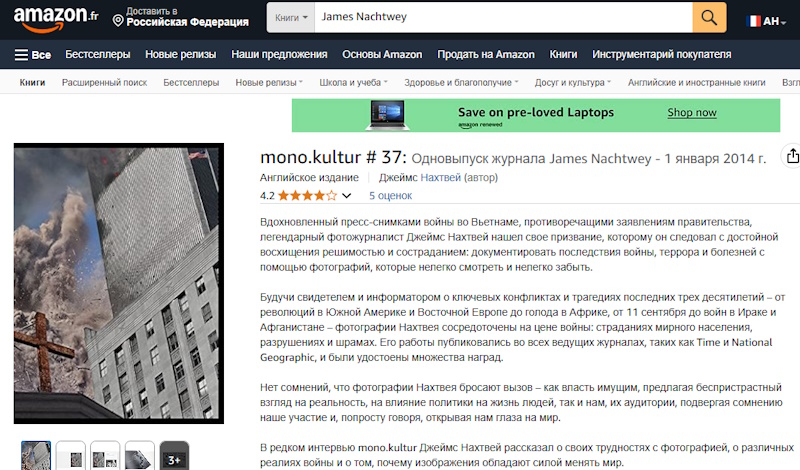
Task: Click the main book cover image
Action: pos(119,283)
